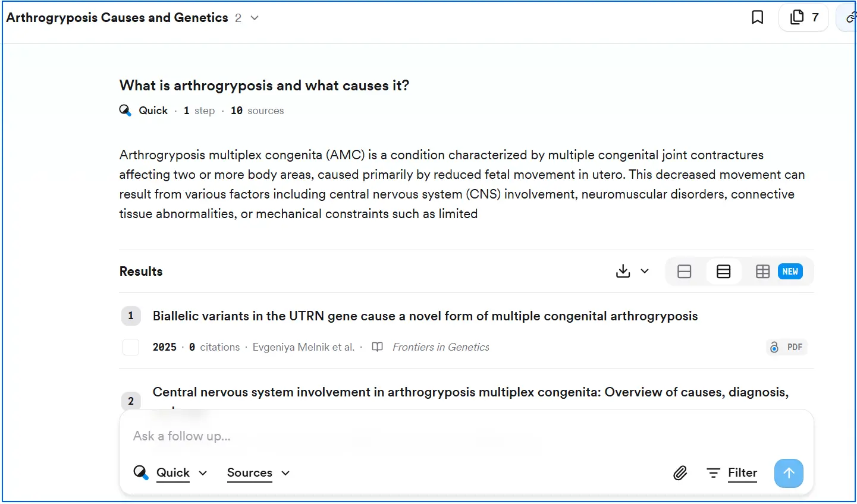The height and width of the screenshot is (504, 857).
Task: Download results with the download icon
Action: pos(623,272)
